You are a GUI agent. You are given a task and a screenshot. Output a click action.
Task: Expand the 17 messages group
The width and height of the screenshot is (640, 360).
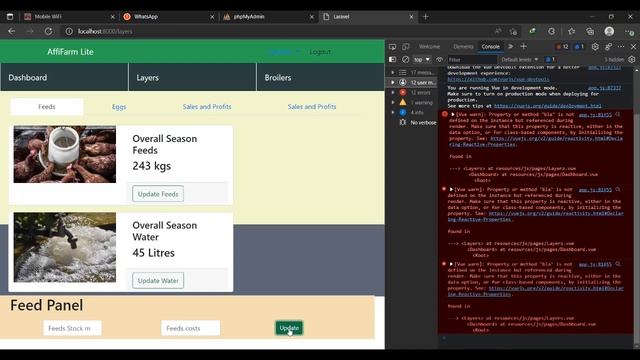click(x=393, y=72)
